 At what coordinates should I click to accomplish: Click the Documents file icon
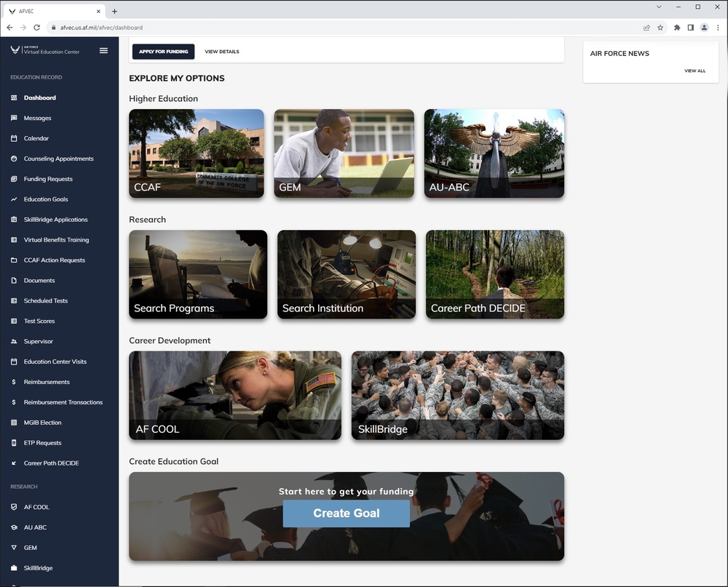coord(14,280)
